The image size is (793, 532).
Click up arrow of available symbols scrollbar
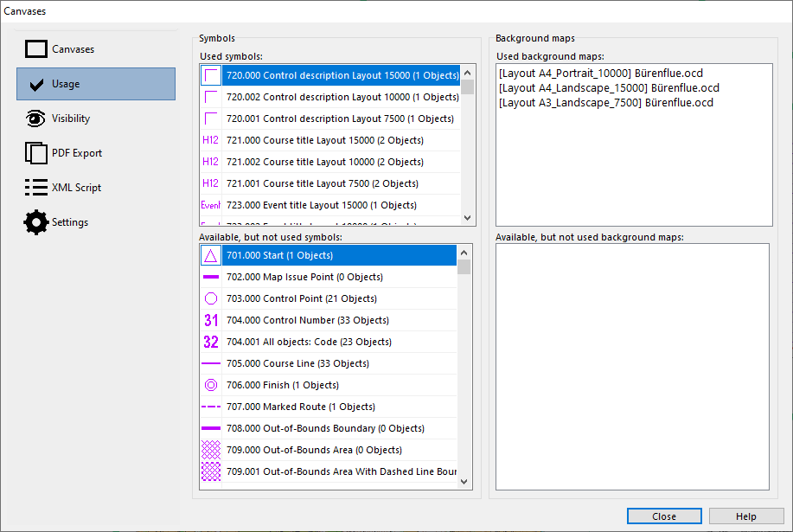[x=464, y=253]
